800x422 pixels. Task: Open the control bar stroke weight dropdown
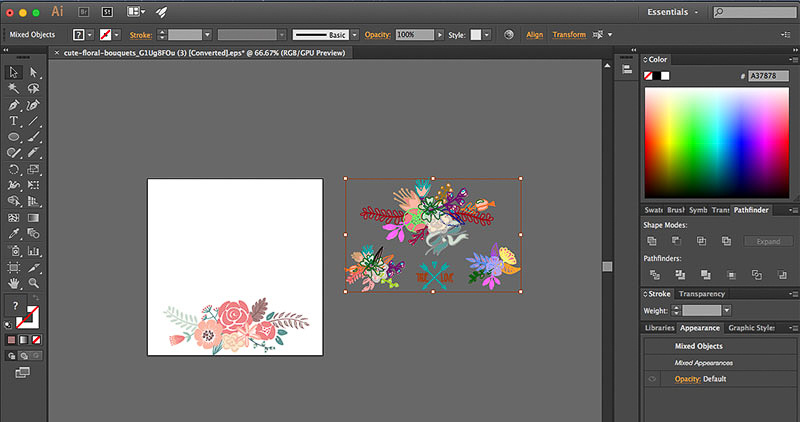click(207, 35)
